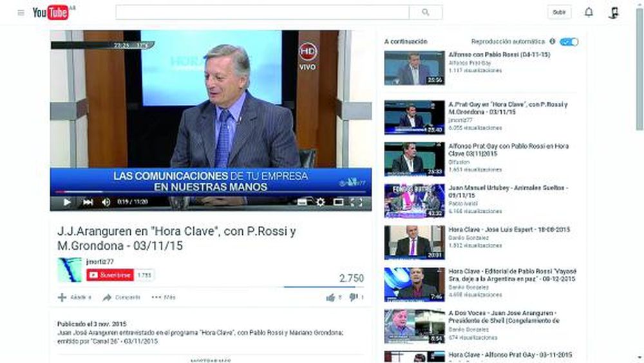The width and height of the screenshot is (644, 363).
Task: Enter fullscreen mode
Action: pyautogui.click(x=356, y=202)
